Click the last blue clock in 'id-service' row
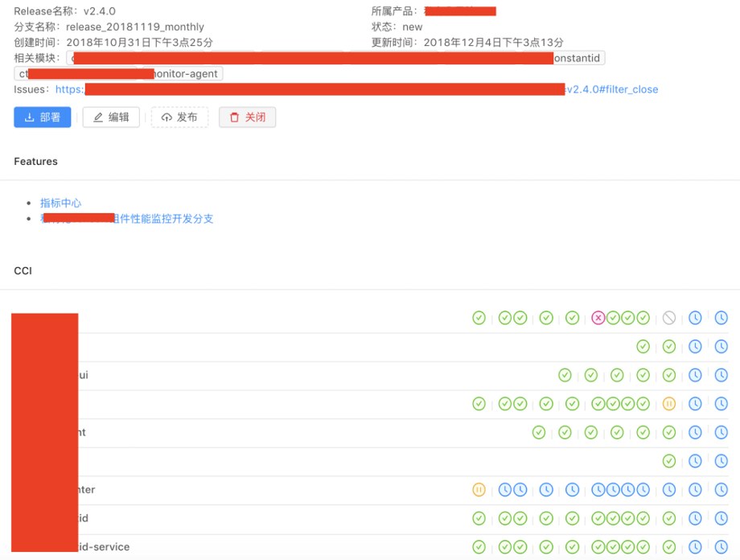Screen dimensions: 740x560 click(x=721, y=547)
